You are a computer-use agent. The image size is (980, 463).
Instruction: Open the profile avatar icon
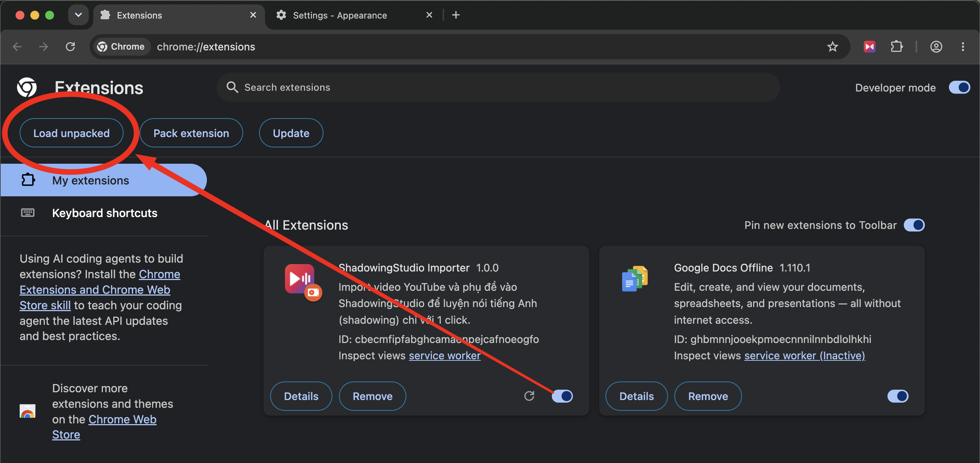pos(936,46)
